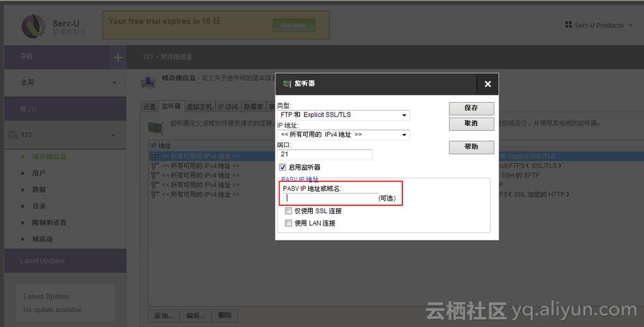
Task: Open 目录 in the sidebar
Action: coord(39,206)
